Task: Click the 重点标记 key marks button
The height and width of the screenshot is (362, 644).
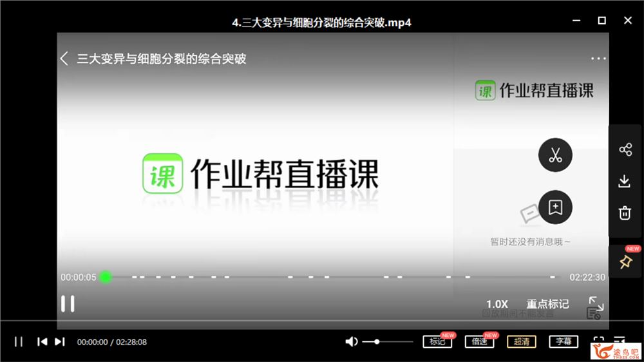Action: point(547,304)
